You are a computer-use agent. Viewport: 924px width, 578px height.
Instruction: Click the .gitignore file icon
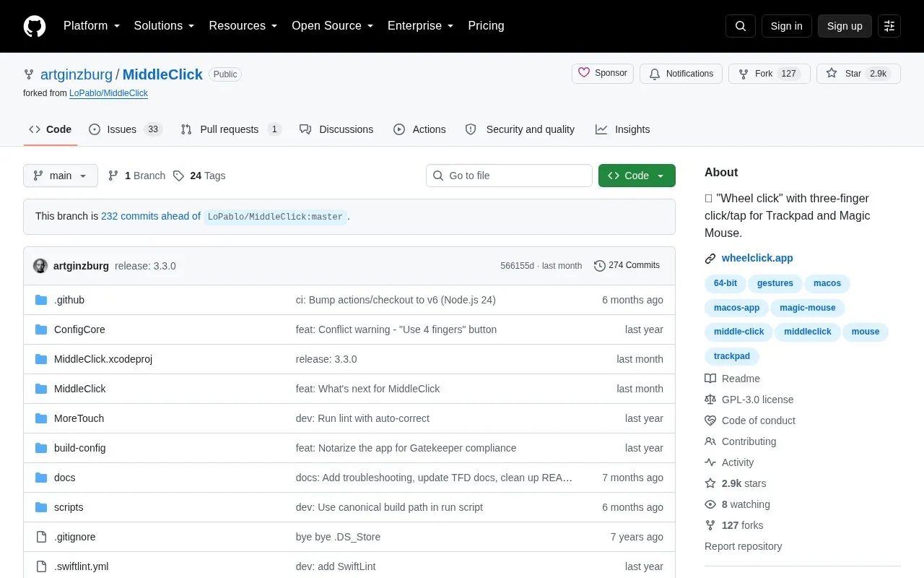pyautogui.click(x=41, y=537)
